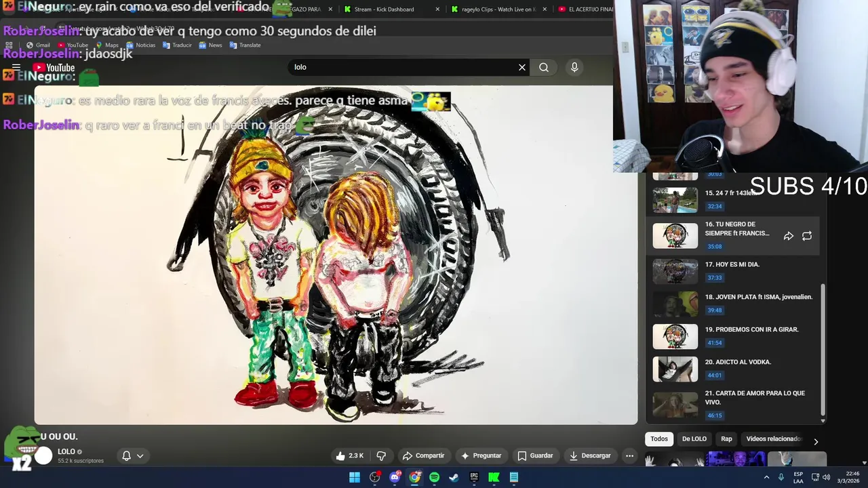
Task: Open Spotify from the taskbar
Action: [434, 477]
